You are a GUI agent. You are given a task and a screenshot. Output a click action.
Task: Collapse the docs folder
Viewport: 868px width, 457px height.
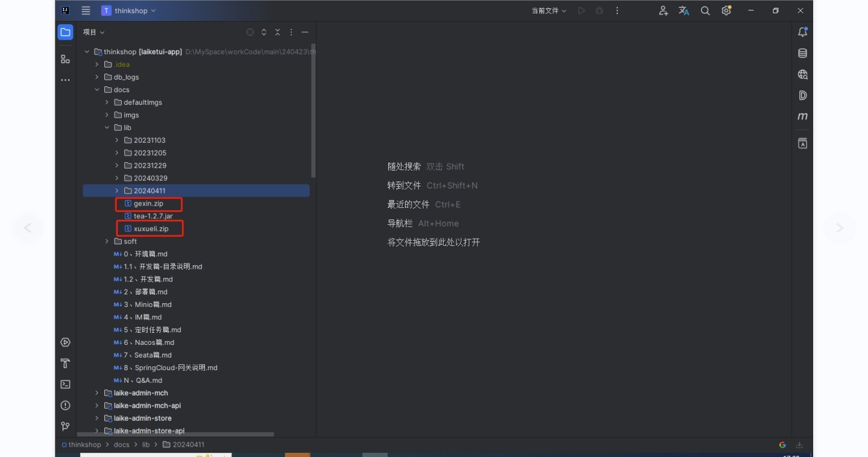click(x=97, y=90)
